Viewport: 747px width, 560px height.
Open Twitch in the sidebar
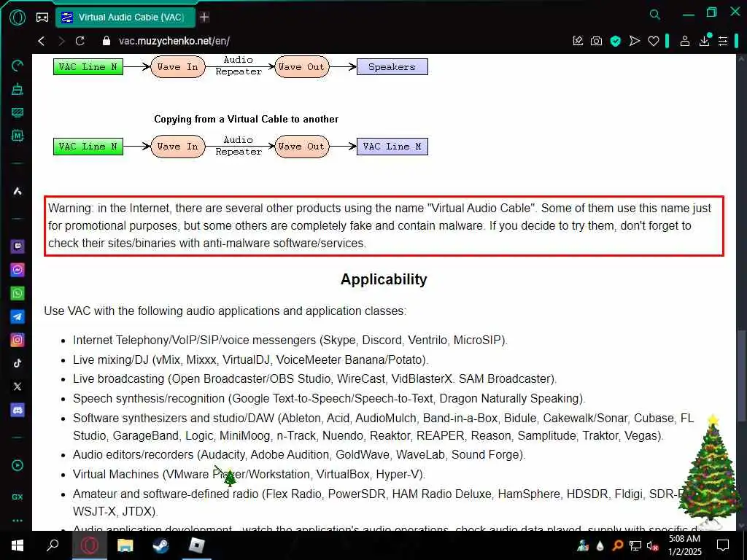(18, 246)
